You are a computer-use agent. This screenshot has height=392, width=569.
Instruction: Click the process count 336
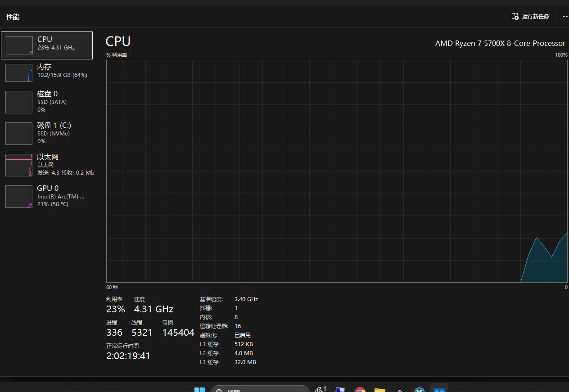click(x=114, y=333)
